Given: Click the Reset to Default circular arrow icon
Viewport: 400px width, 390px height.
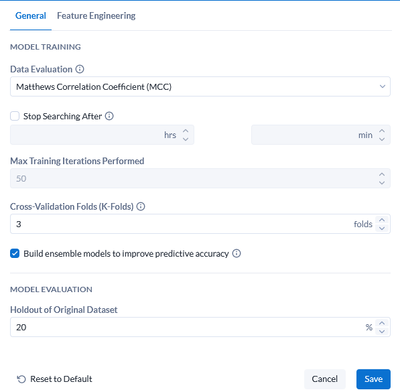Looking at the screenshot, I should (21, 379).
